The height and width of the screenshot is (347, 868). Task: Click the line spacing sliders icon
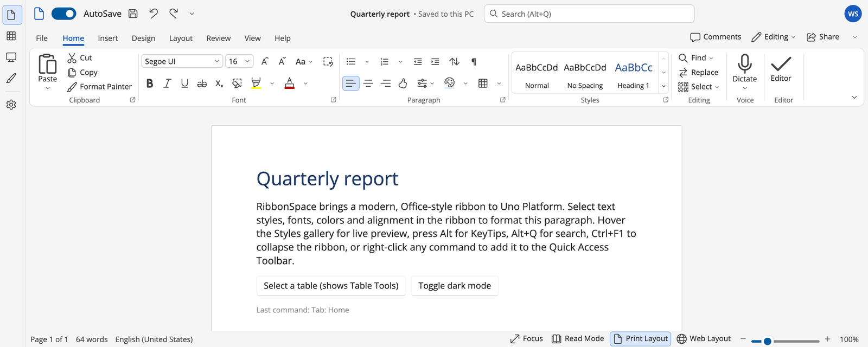click(x=422, y=83)
